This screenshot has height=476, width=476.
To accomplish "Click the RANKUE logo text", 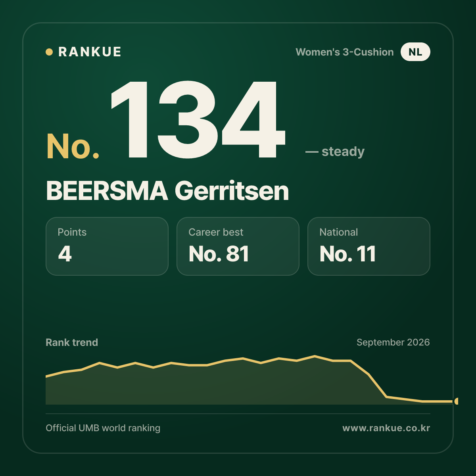I will (x=90, y=52).
